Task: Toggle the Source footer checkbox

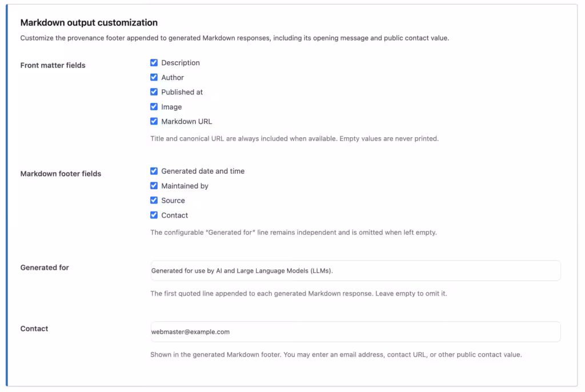Action: [x=154, y=200]
